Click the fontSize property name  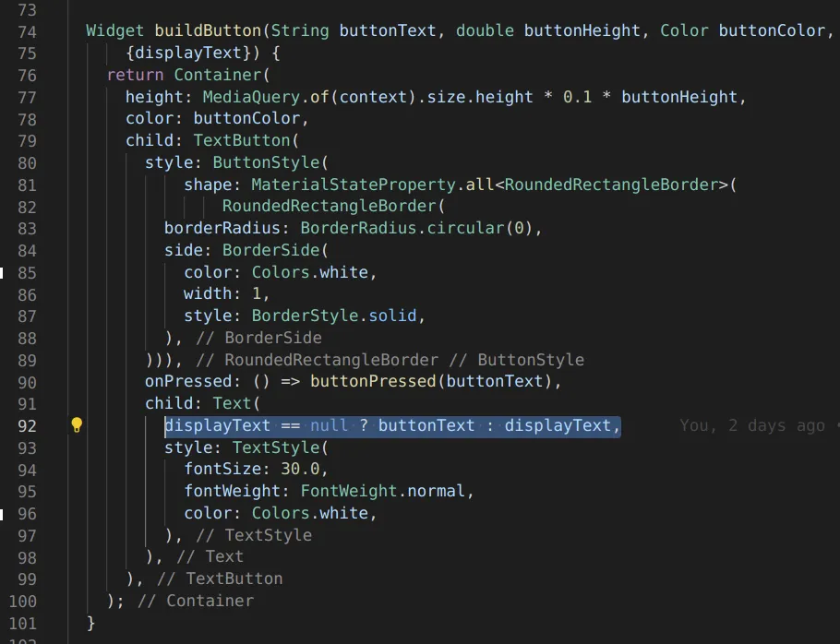[x=222, y=469]
